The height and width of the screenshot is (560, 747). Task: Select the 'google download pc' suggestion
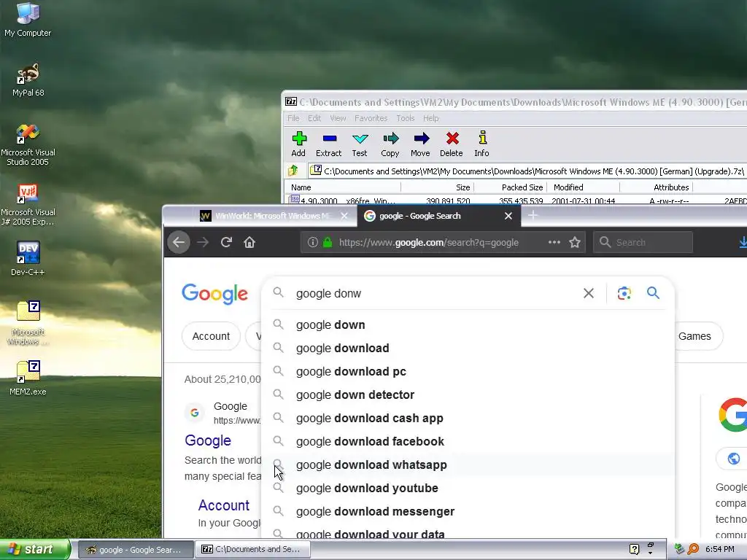coord(468,371)
